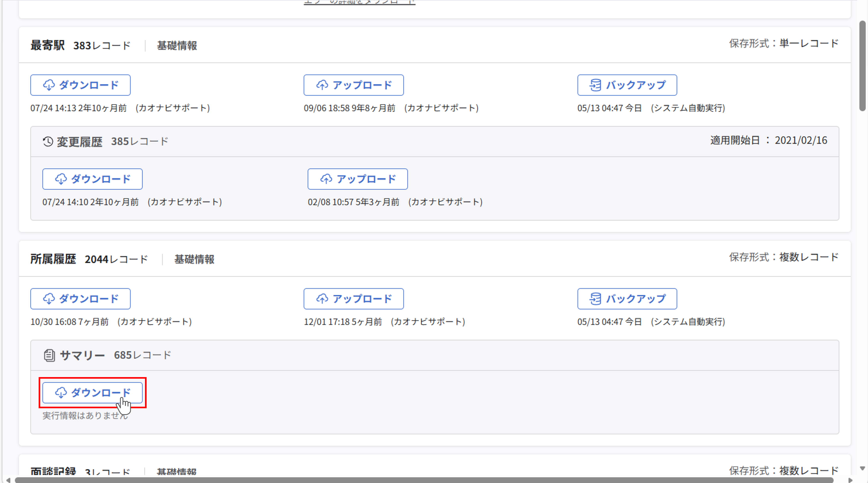Click the サマリー document icon
Viewport: 868px width, 483px height.
point(49,355)
